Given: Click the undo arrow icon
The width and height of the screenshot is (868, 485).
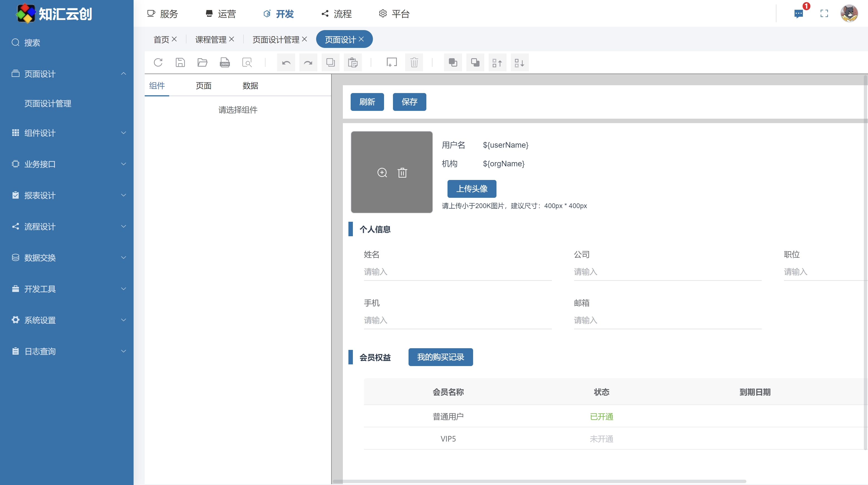Looking at the screenshot, I should click(x=286, y=62).
